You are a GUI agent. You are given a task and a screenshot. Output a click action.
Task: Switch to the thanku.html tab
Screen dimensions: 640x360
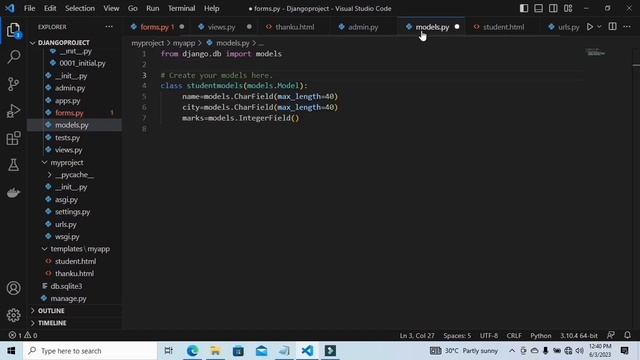tap(294, 27)
